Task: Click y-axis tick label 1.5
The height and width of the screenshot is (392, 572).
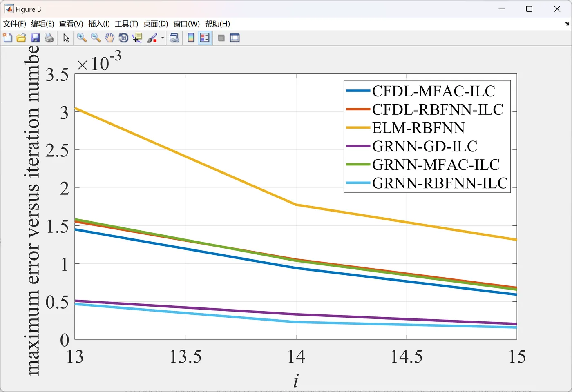Action: (x=57, y=227)
